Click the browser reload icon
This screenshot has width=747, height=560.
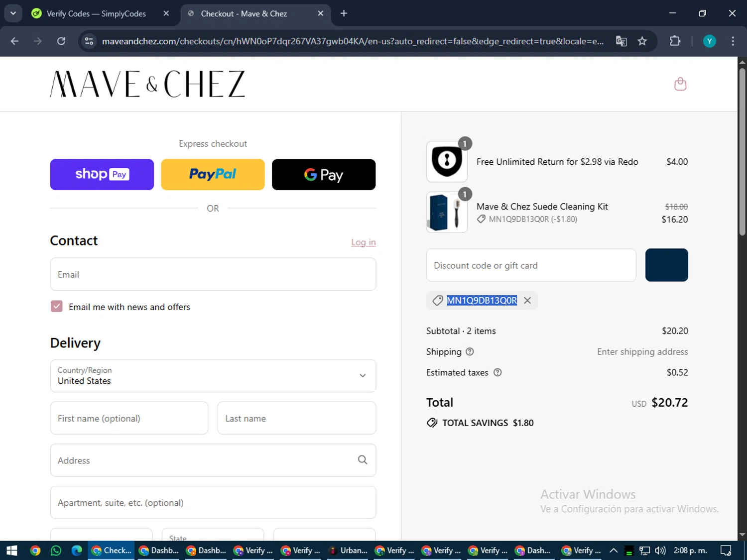coord(61,41)
